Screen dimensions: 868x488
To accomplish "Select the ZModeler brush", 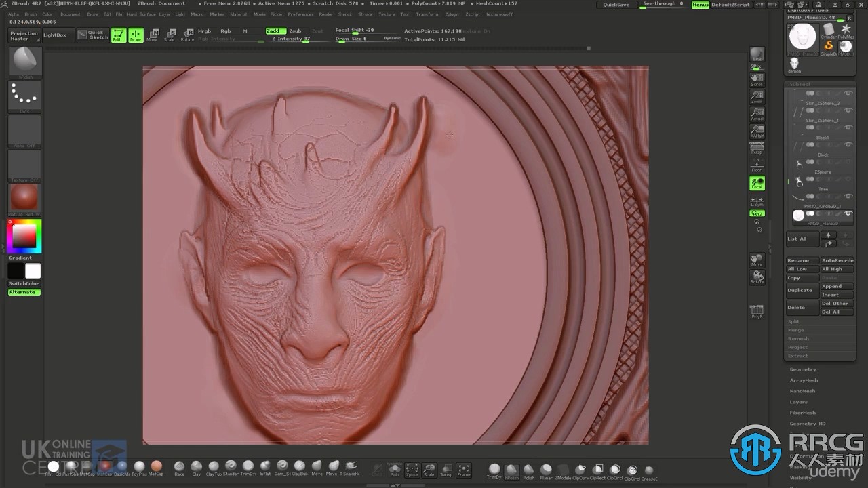I will 563,471.
